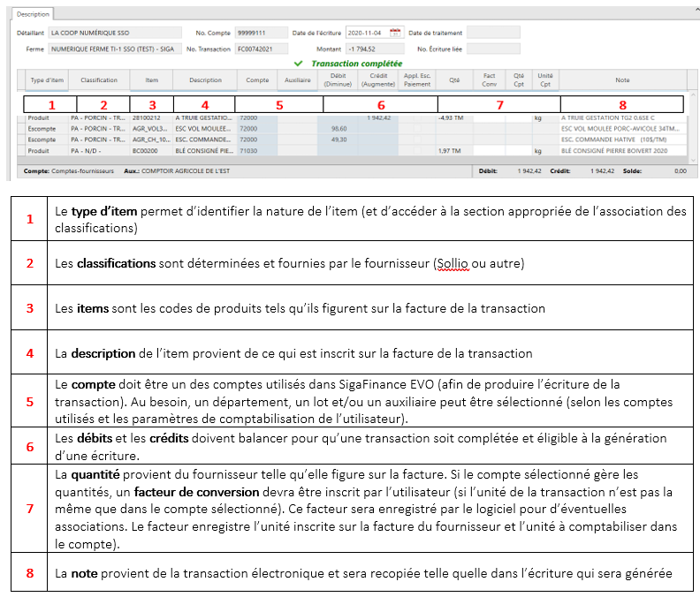Image resolution: width=700 pixels, height=597 pixels.
Task: Click the Ferme field NUMERIQUE FERME TI-1 SSO
Action: (115, 49)
